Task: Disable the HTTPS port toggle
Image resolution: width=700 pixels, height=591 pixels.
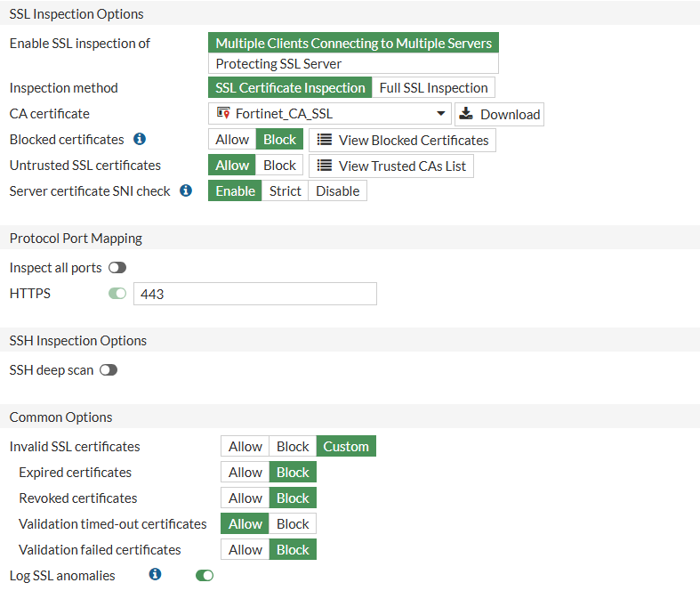Action: (117, 293)
